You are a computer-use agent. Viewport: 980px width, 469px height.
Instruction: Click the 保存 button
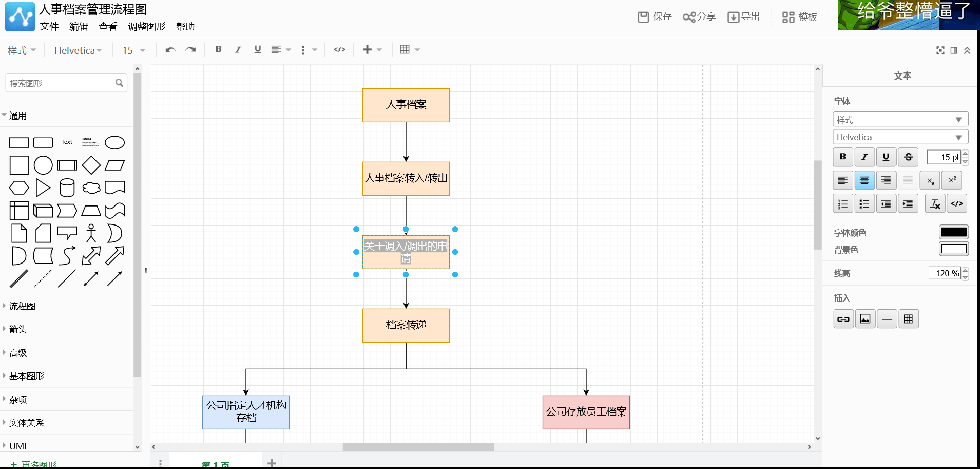click(x=655, y=17)
